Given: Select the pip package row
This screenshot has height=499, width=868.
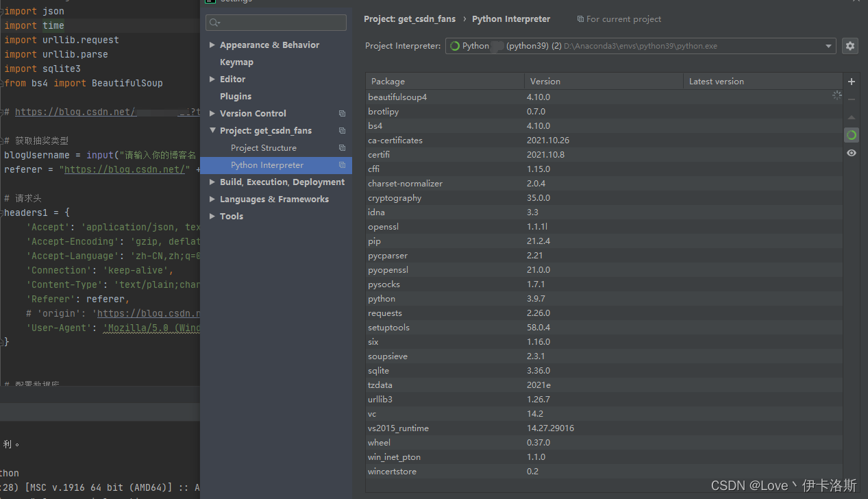Looking at the screenshot, I should pos(604,241).
